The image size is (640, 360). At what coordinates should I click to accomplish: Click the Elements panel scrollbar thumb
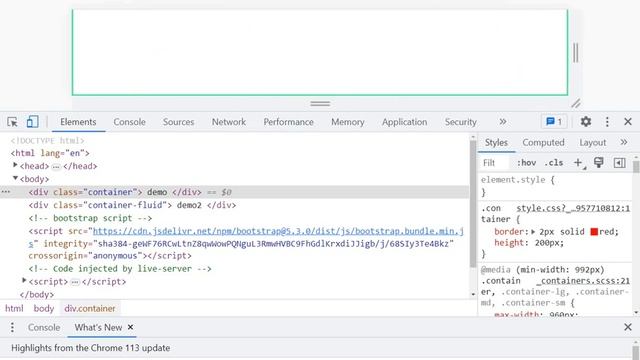473,204
